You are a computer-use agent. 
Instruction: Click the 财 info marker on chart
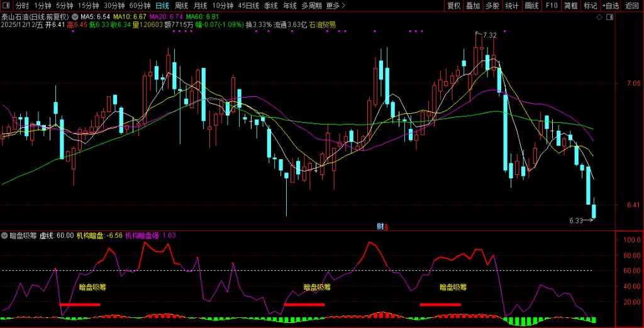tap(380, 226)
